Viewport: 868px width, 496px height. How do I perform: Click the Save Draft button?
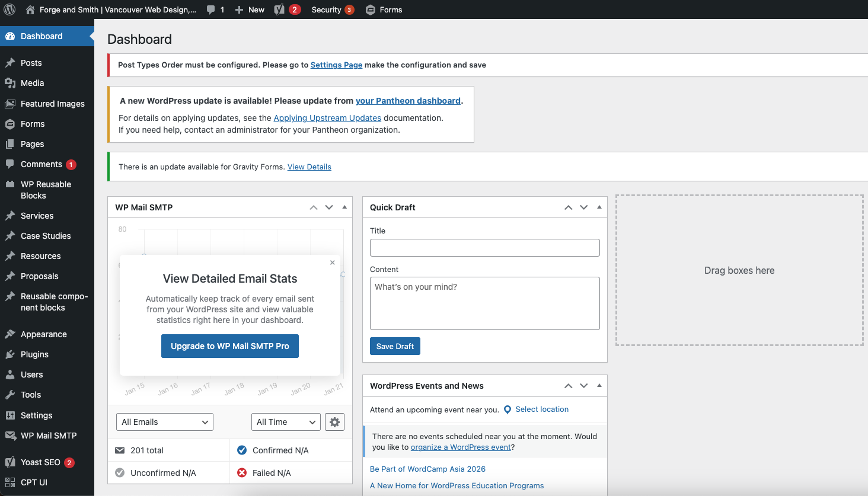[x=395, y=346]
